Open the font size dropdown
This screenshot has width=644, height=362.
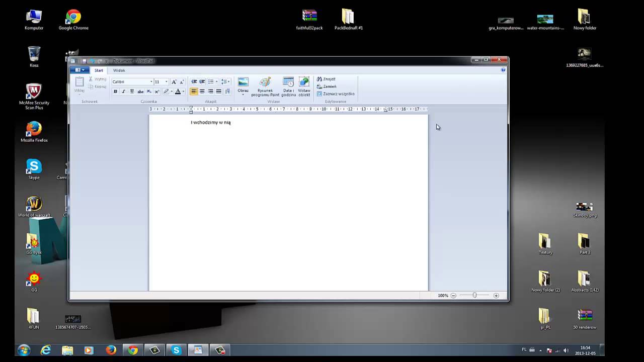coord(167,81)
